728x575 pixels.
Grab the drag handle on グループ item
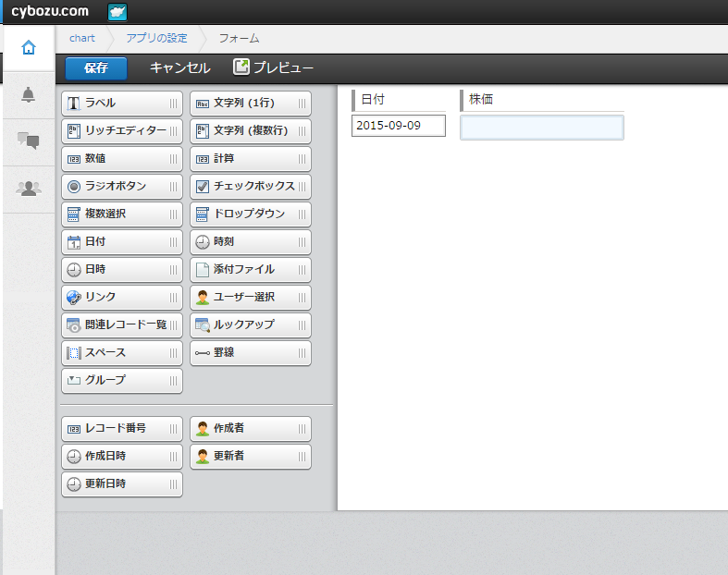coord(173,381)
